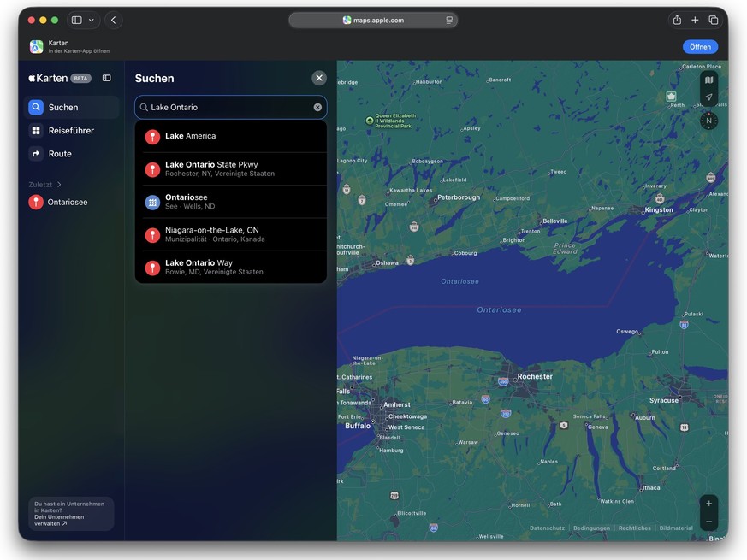Click the red pin icon beside Ontariosee recent
The height and width of the screenshot is (560, 747).
pyautogui.click(x=36, y=202)
